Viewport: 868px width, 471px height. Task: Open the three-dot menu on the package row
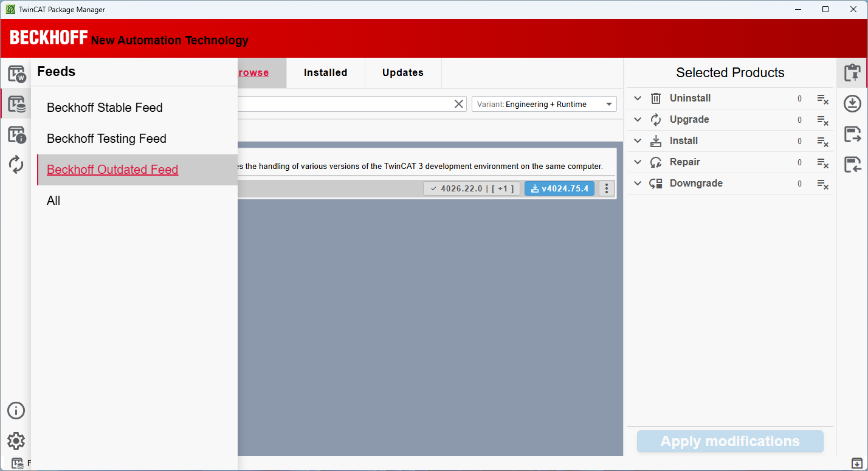tap(607, 188)
